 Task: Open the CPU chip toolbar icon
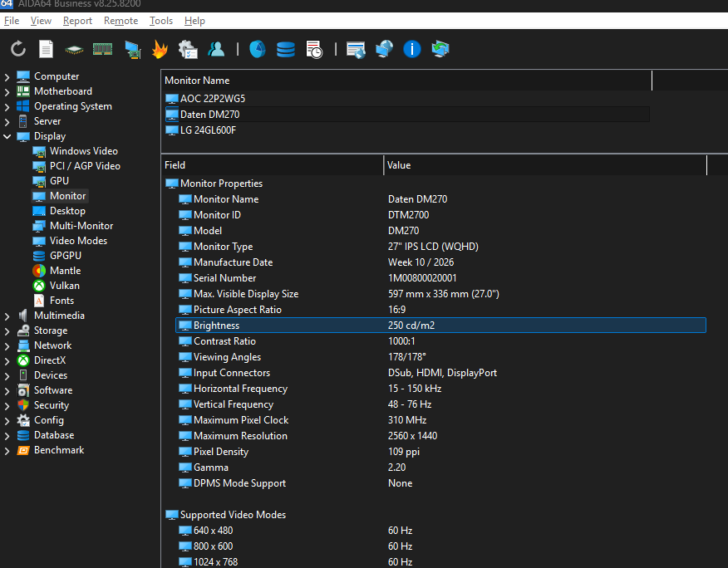point(74,50)
